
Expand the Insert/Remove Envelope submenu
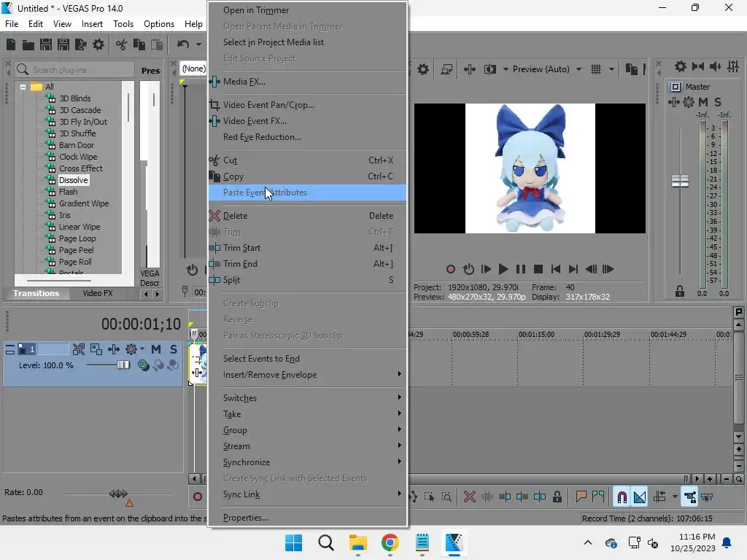point(307,375)
